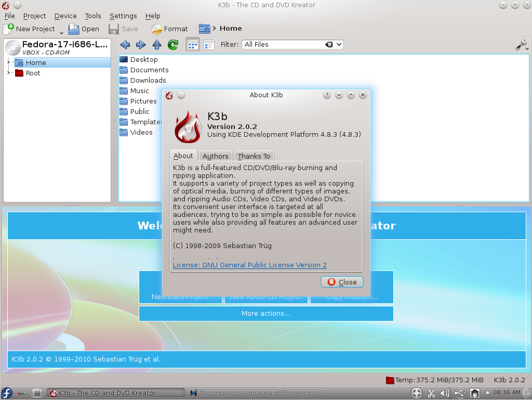Screen dimensions: 532x400
Task: Click Home in the location breadcrumb
Action: [231, 29]
